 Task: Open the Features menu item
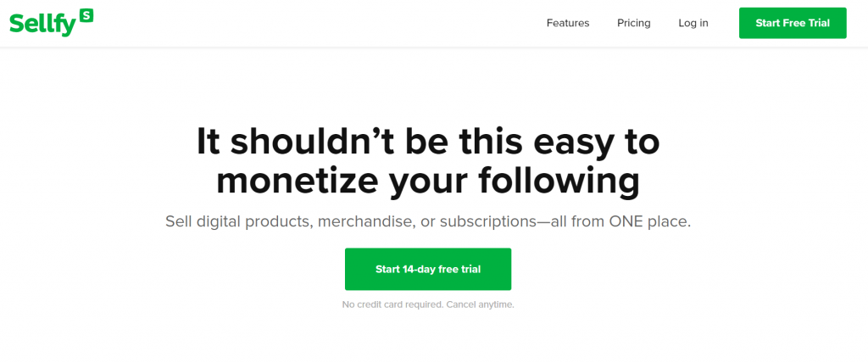(568, 23)
